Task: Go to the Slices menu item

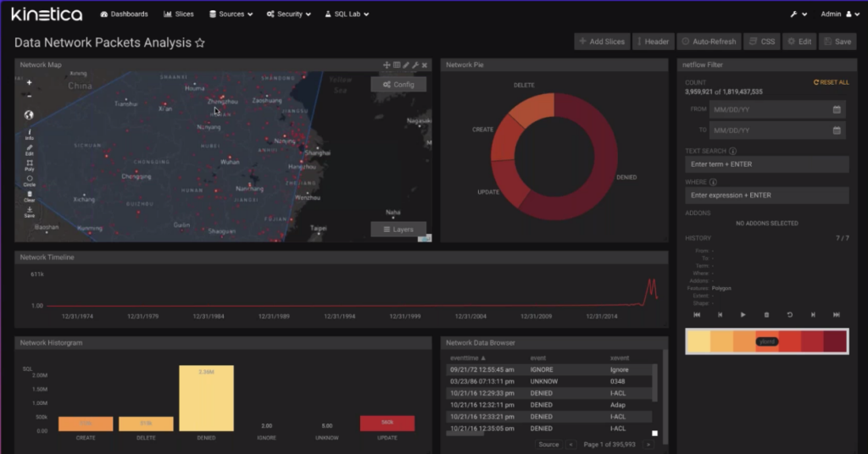Action: click(x=179, y=14)
